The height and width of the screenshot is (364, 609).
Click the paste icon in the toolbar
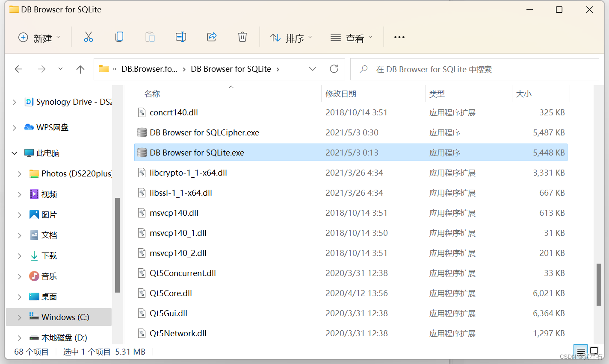pyautogui.click(x=150, y=37)
